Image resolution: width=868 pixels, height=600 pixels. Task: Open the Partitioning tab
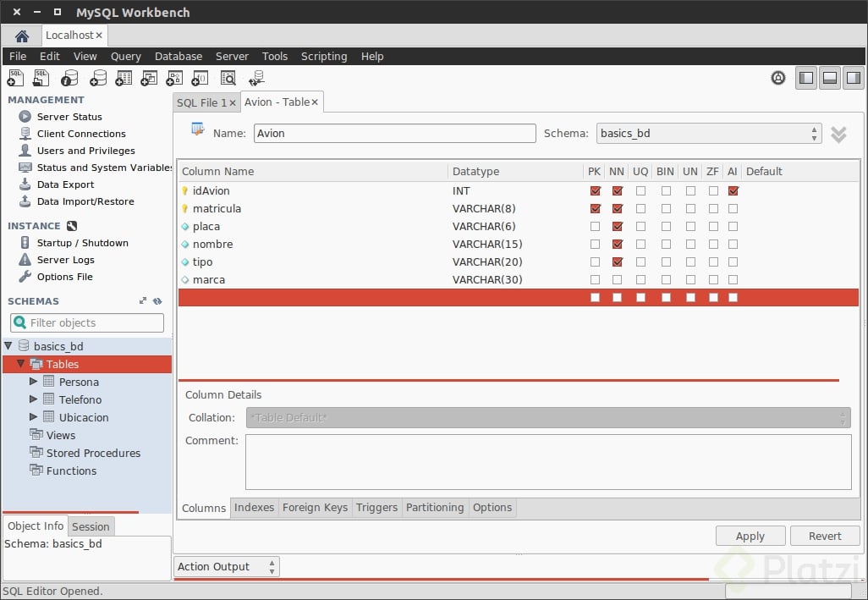435,508
